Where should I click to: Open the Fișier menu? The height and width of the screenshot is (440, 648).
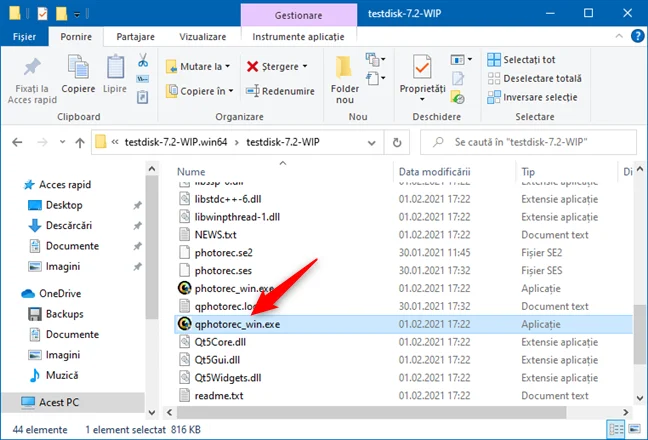(24, 37)
